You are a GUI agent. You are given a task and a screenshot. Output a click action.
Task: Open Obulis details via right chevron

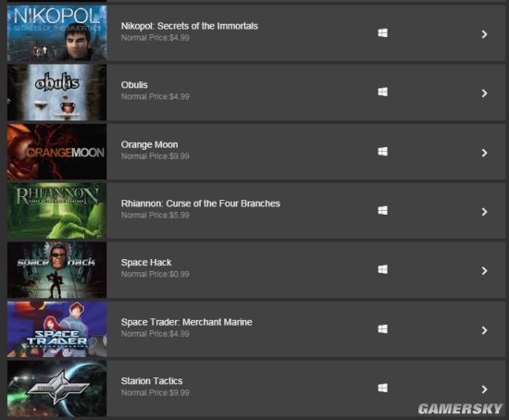[484, 93]
